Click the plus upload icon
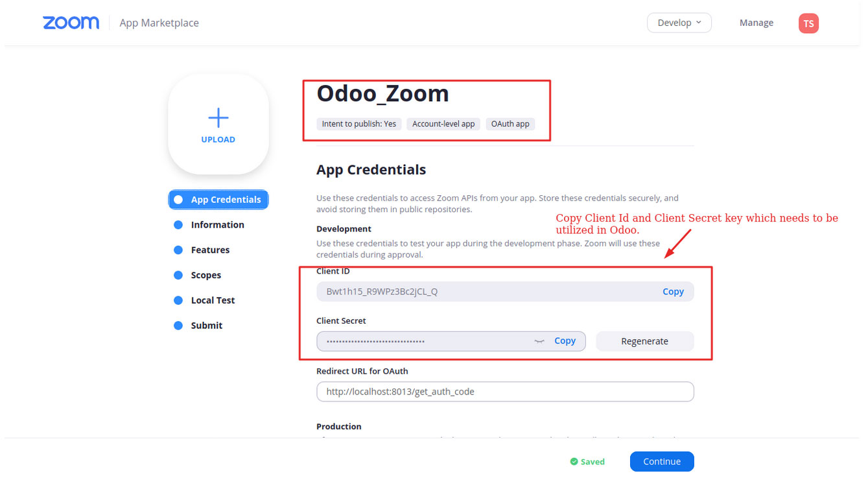Viewport: 868px width, 478px height. (218, 117)
